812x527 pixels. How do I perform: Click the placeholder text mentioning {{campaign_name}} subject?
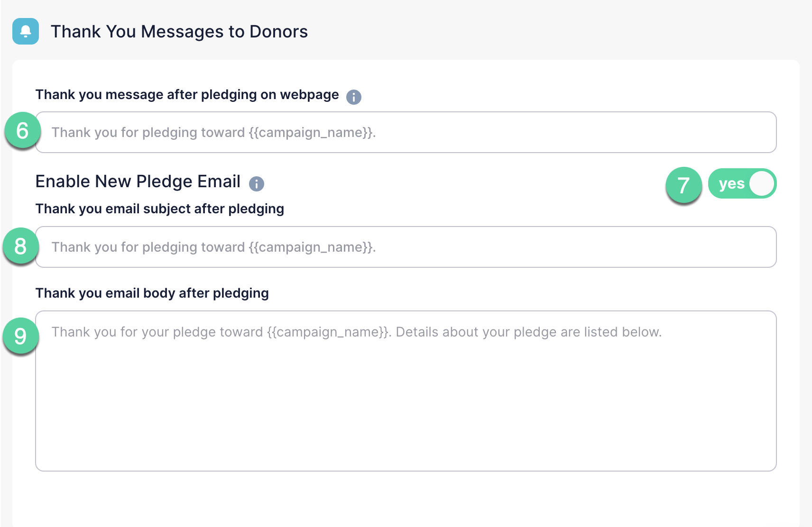(214, 247)
